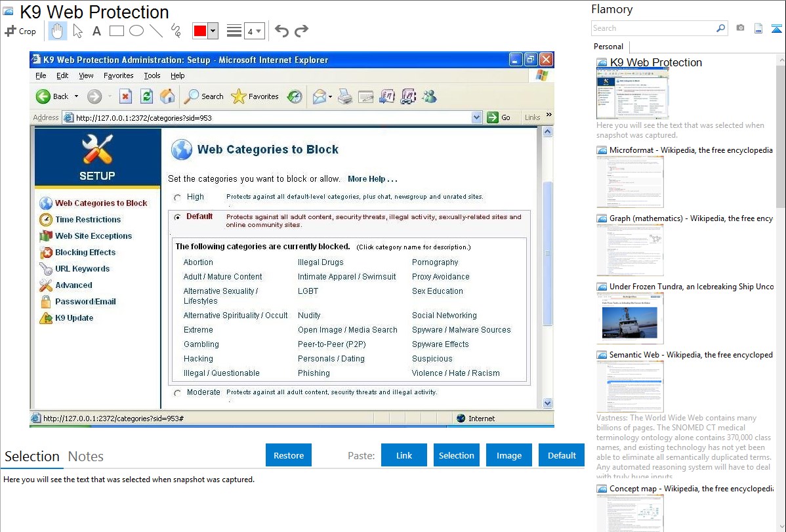Select the Moderate protection level radio

[177, 393]
